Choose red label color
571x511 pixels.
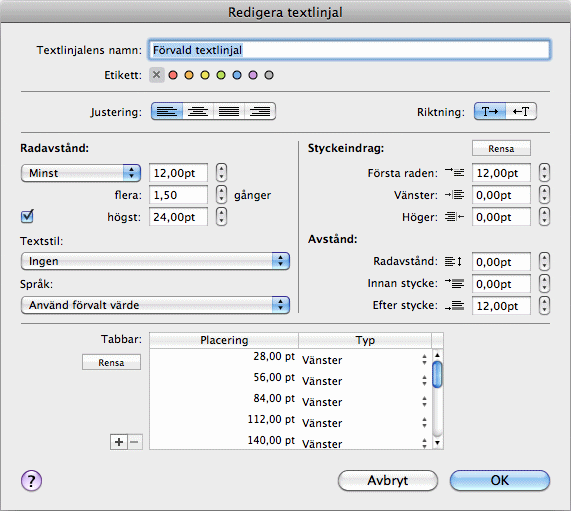(x=173, y=75)
